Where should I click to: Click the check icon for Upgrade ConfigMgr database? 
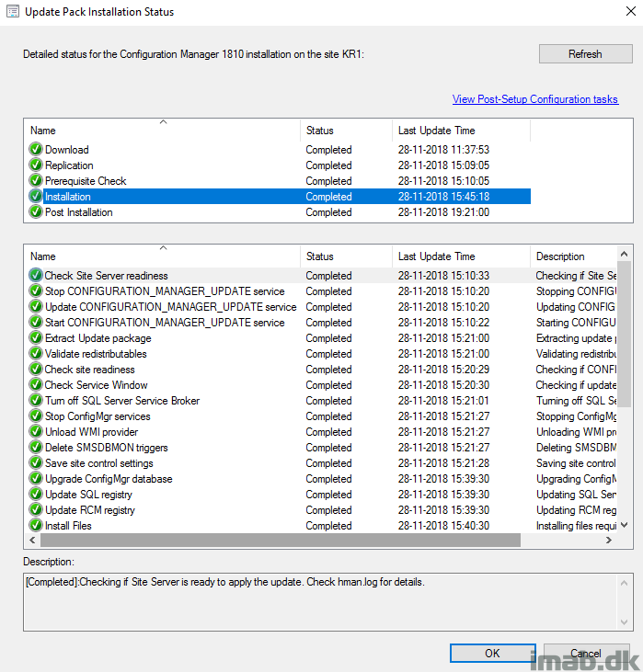pos(36,479)
